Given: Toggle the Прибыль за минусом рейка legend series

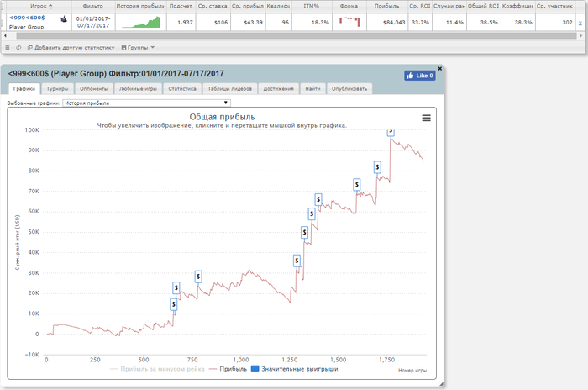Looking at the screenshot, I should pyautogui.click(x=157, y=369).
